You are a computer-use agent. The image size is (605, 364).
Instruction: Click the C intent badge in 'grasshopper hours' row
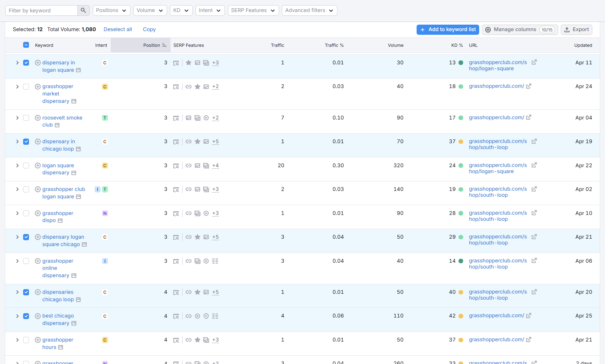point(105,340)
